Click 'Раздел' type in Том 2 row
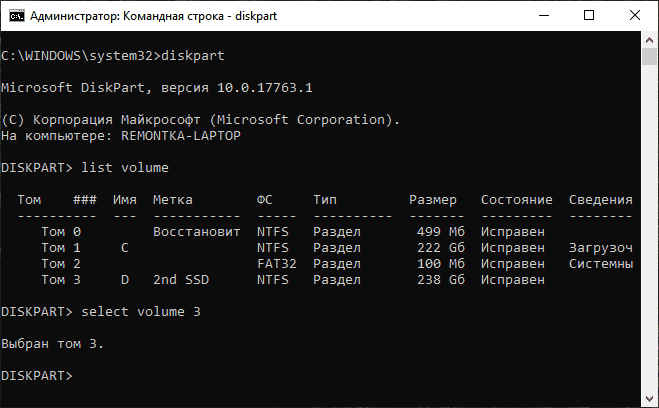Image resolution: width=659 pixels, height=408 pixels. [x=337, y=264]
